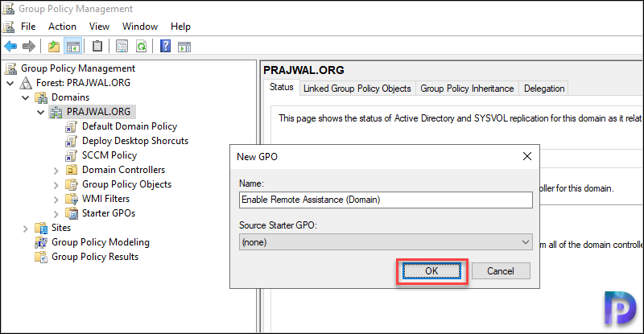Expand the WMI Filters node
Screen dimensions: 644x334
(x=56, y=200)
